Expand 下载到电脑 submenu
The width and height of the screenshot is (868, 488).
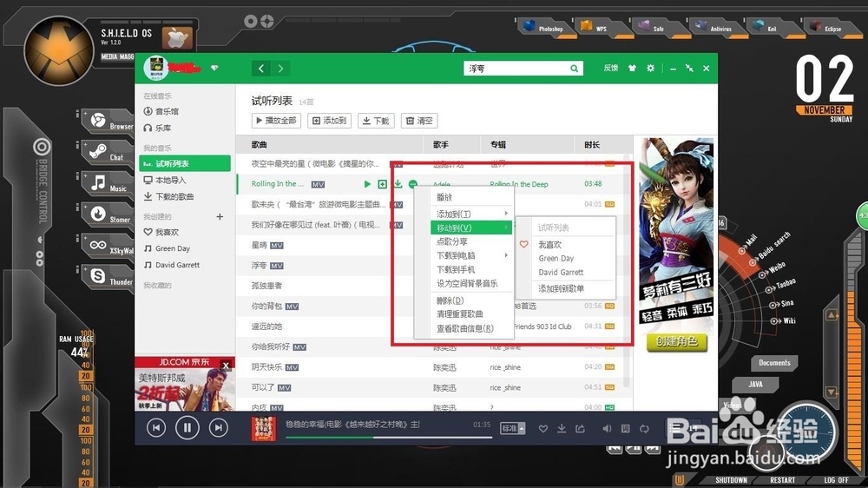(471, 255)
